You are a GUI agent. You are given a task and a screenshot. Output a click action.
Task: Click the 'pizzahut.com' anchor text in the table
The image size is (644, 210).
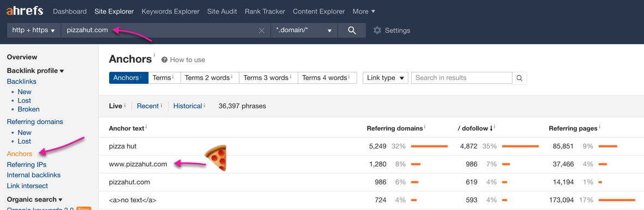[129, 182]
